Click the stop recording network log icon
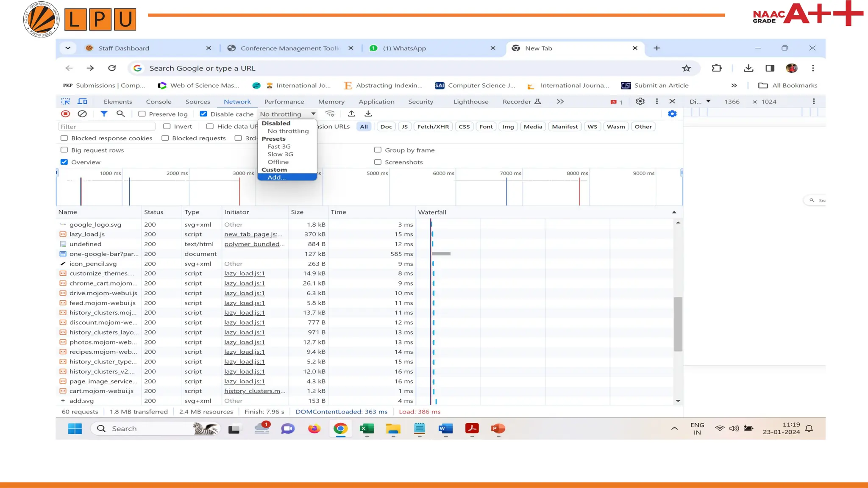Screen dimensions: 868x488 coord(65,114)
